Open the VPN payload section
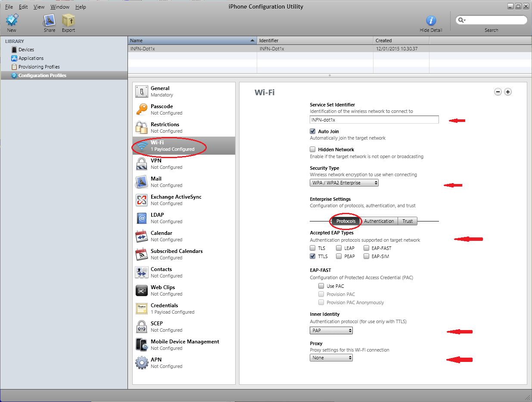The width and height of the screenshot is (532, 402). [x=184, y=164]
